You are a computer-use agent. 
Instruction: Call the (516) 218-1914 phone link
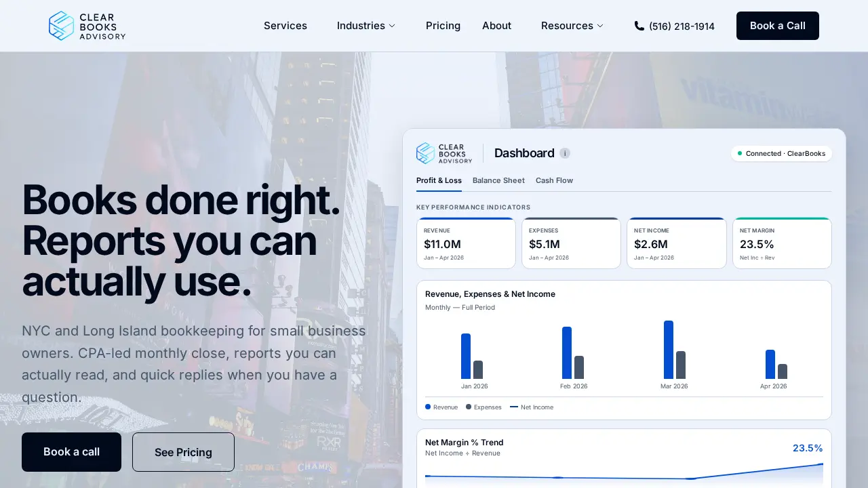(x=675, y=26)
